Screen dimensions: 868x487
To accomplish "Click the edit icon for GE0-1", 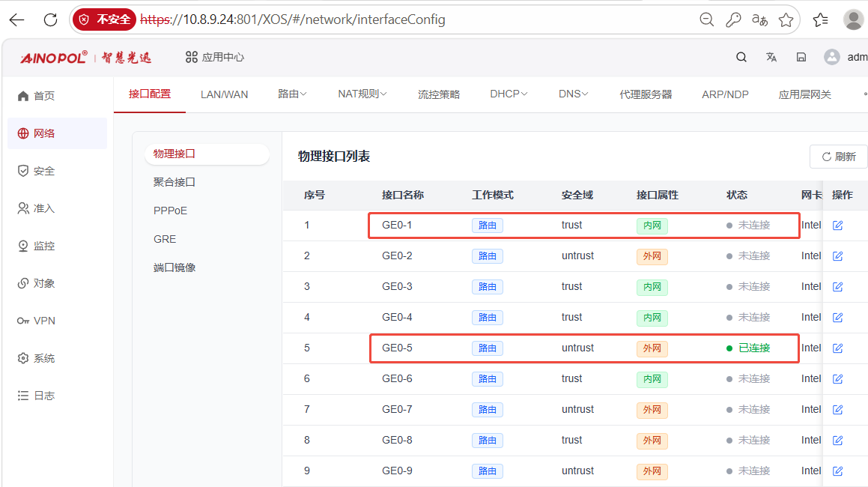I will 837,226.
